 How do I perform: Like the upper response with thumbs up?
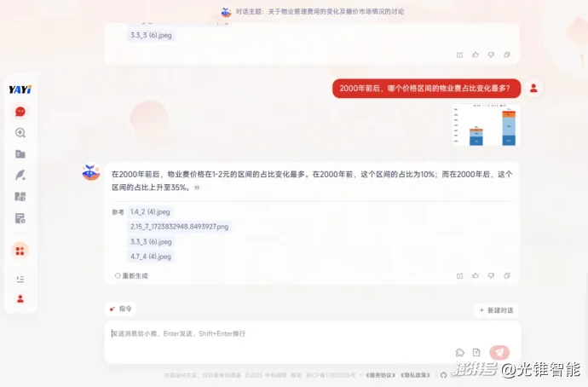pos(476,55)
